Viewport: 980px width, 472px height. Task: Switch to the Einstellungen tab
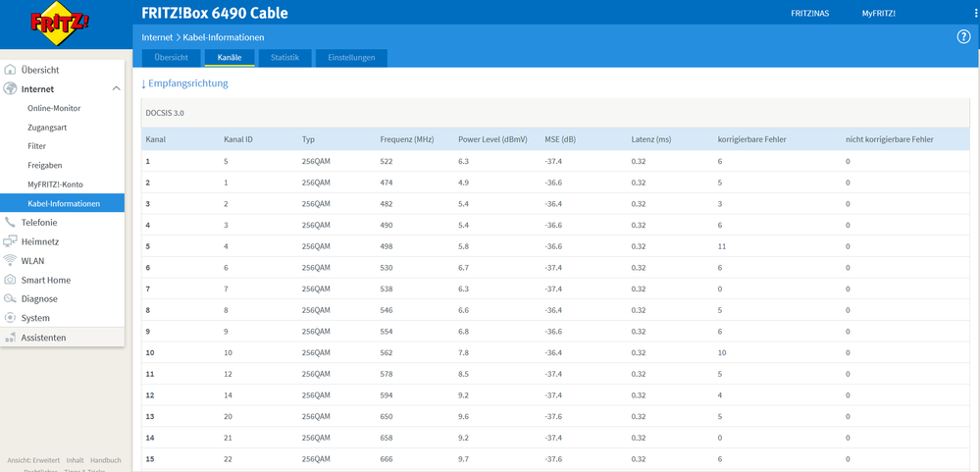[351, 58]
